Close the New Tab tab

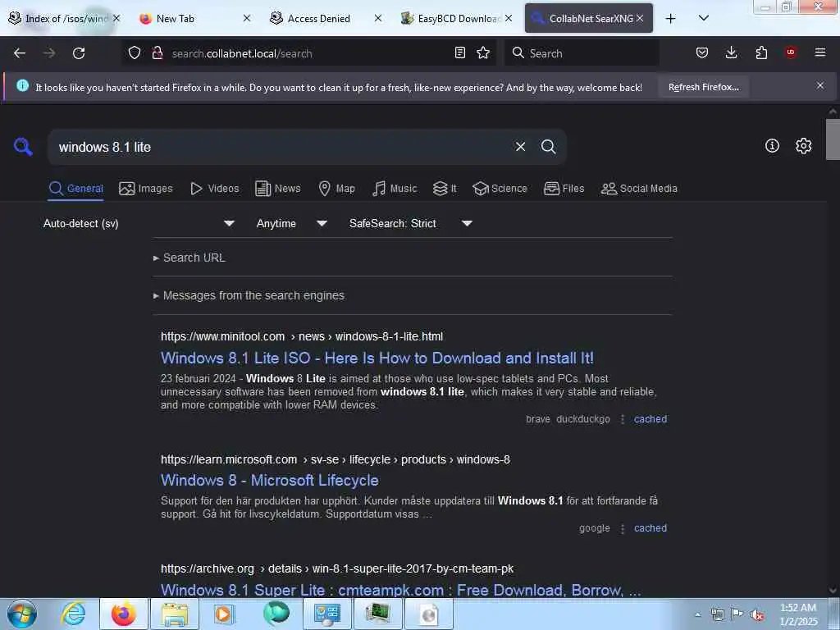(x=246, y=18)
